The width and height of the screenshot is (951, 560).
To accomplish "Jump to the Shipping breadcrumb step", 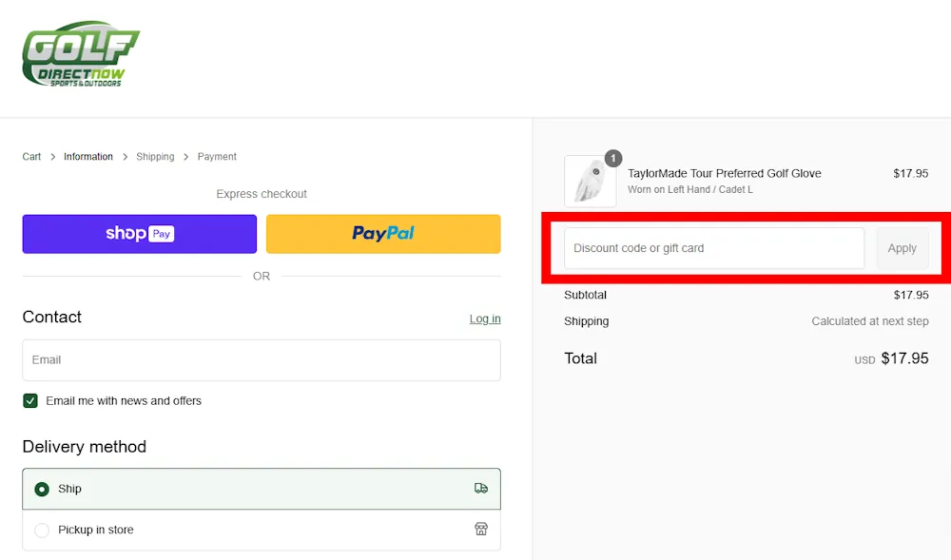I will coord(155,157).
